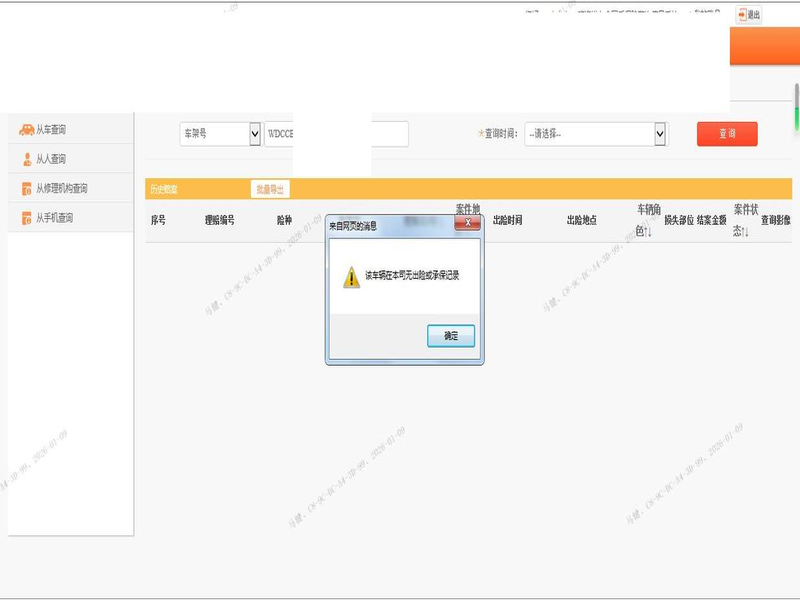
Task: Open the 从人查询 menu item
Action: coord(51,159)
